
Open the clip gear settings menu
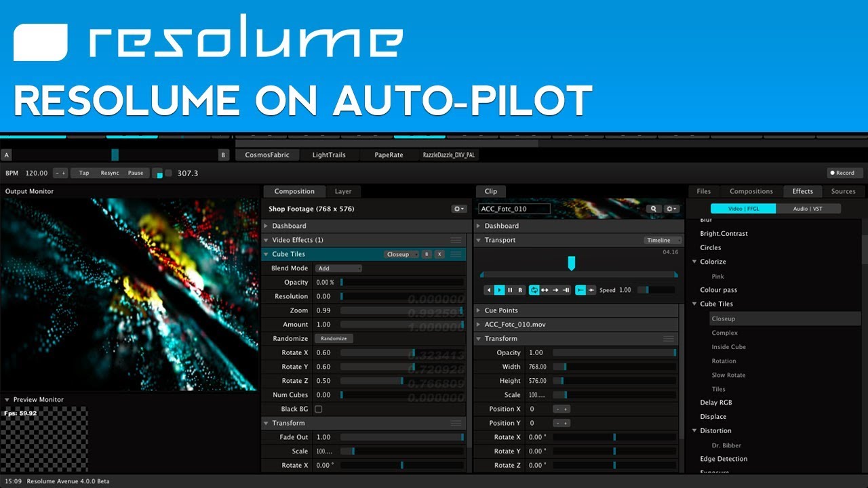tap(672, 209)
